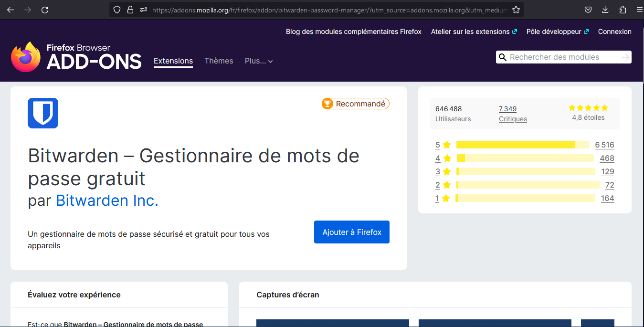Open the 6 516 five-star review count
This screenshot has height=327, width=644.
tap(604, 145)
